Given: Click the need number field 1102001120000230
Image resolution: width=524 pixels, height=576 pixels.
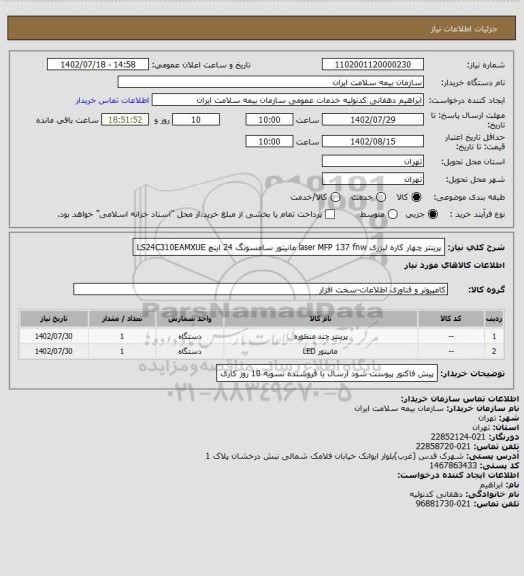Looking at the screenshot, I should coord(373,64).
